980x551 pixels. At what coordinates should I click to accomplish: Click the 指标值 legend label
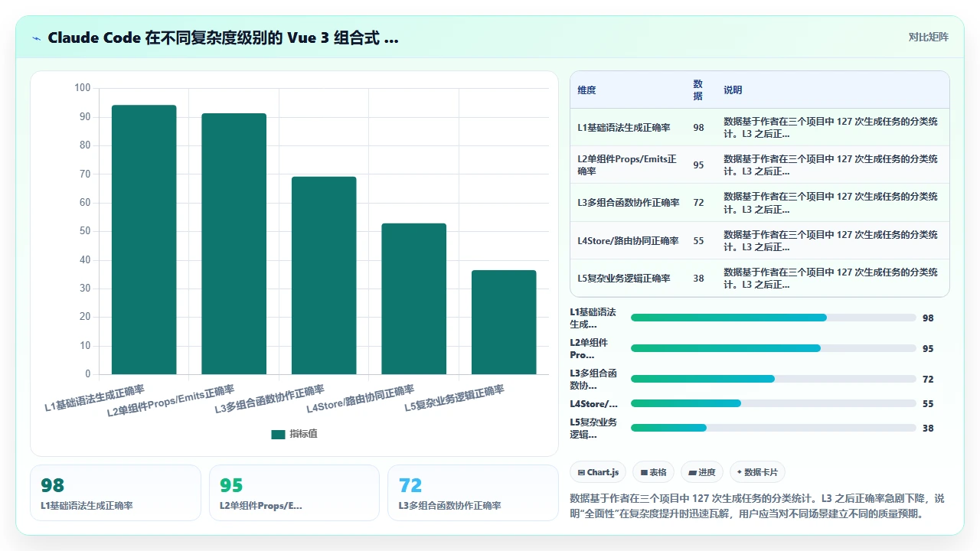pyautogui.click(x=303, y=434)
